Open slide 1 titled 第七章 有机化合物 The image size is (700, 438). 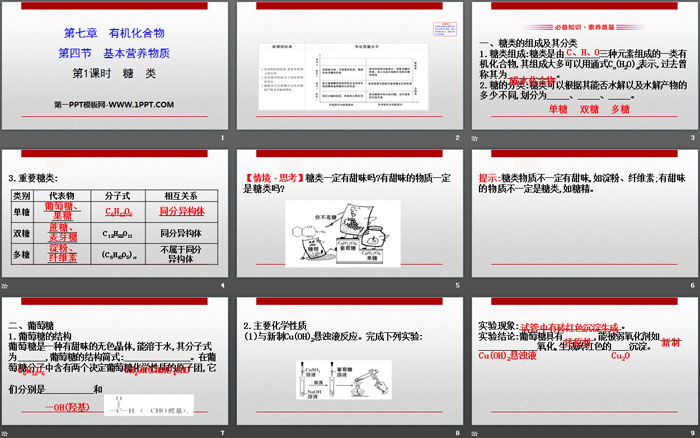point(115,66)
